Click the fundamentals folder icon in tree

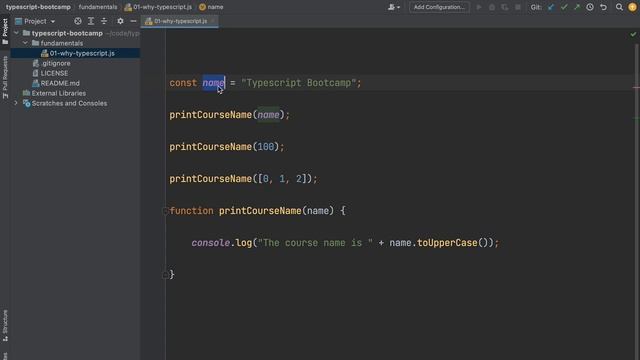tap(36, 43)
